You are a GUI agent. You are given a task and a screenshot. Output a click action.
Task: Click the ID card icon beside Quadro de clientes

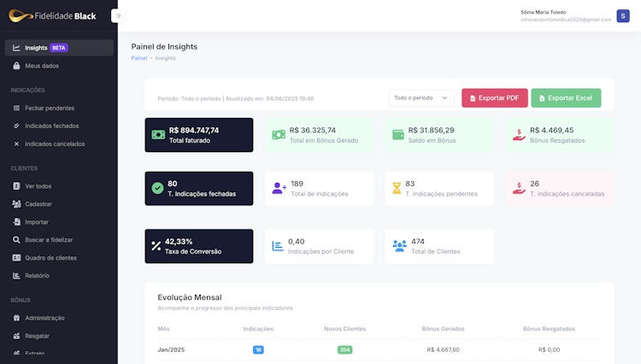tap(16, 258)
